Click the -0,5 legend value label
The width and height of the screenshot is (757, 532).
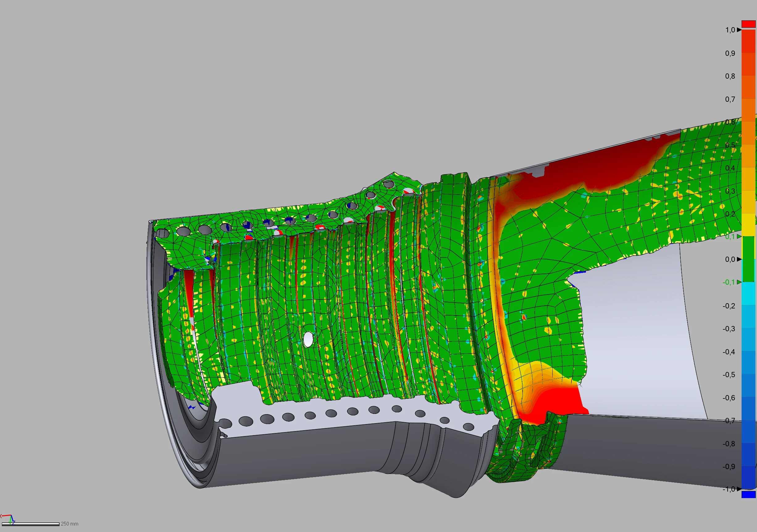(x=729, y=375)
